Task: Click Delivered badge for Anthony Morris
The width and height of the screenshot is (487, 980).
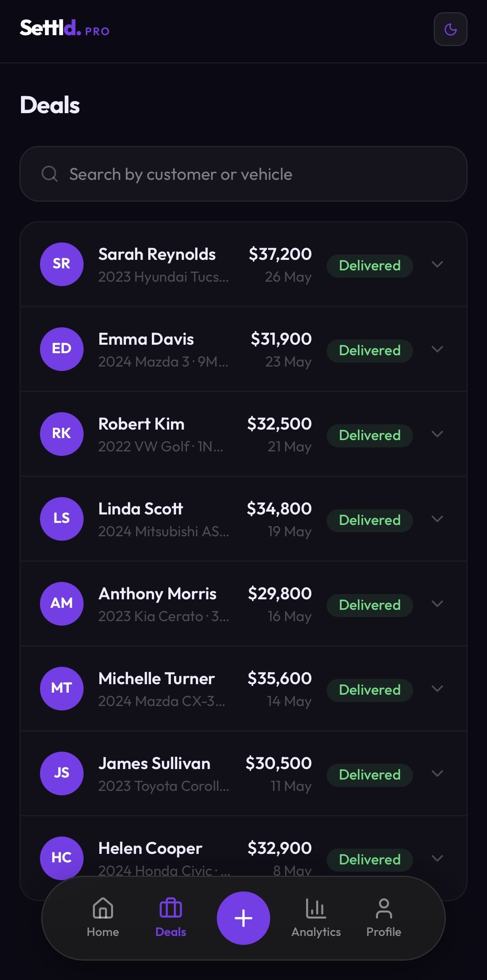Action: click(369, 605)
